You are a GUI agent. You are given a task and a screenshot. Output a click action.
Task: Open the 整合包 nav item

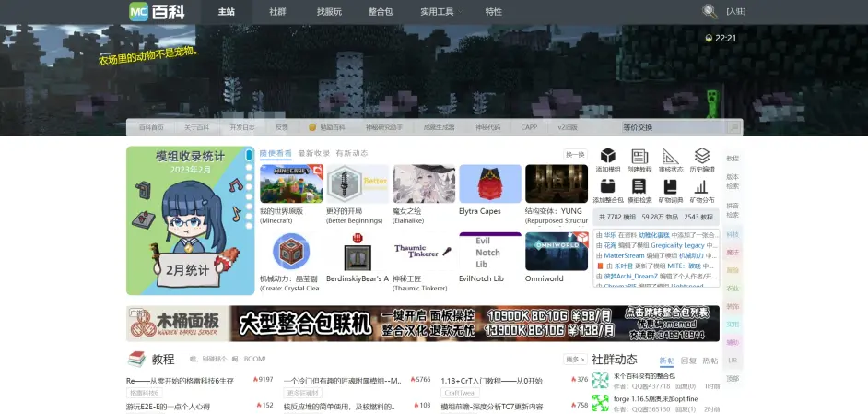(x=381, y=12)
